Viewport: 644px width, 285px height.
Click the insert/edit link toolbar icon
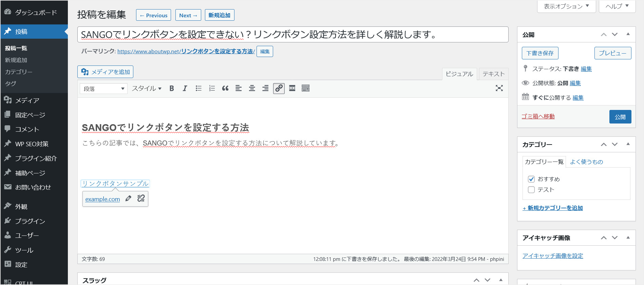[x=279, y=89]
